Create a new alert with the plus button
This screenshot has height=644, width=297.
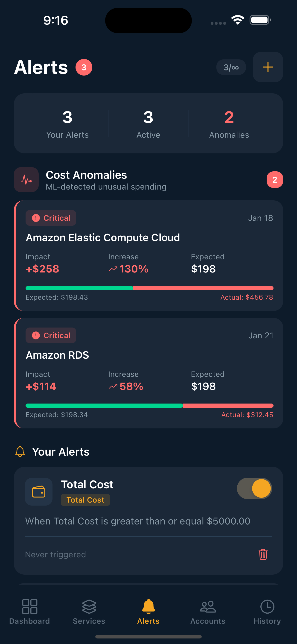[268, 67]
